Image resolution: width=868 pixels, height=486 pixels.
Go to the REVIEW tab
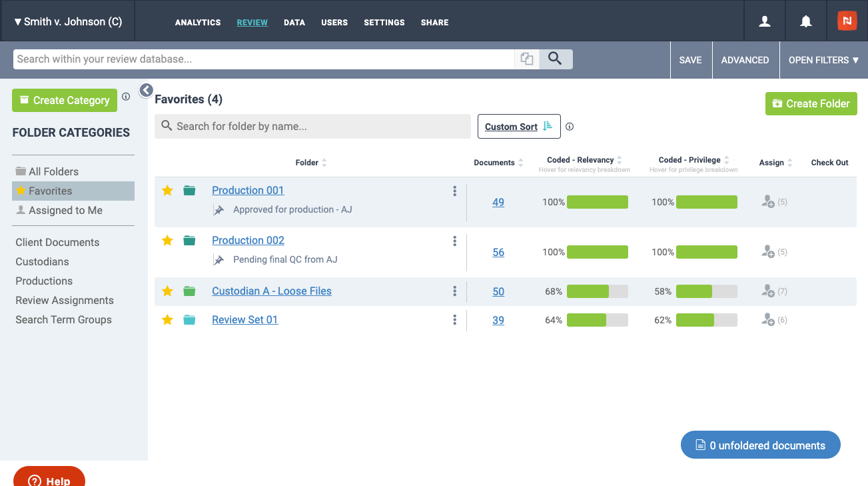252,23
